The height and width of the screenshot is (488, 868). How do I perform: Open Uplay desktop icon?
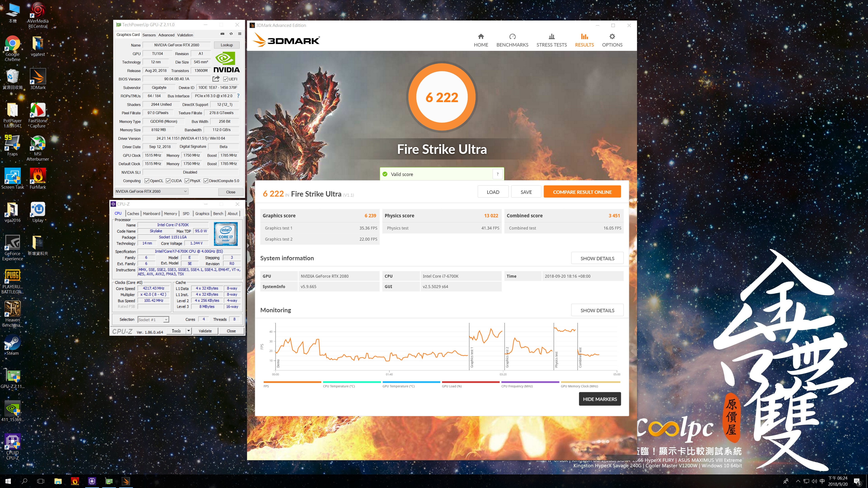point(38,213)
